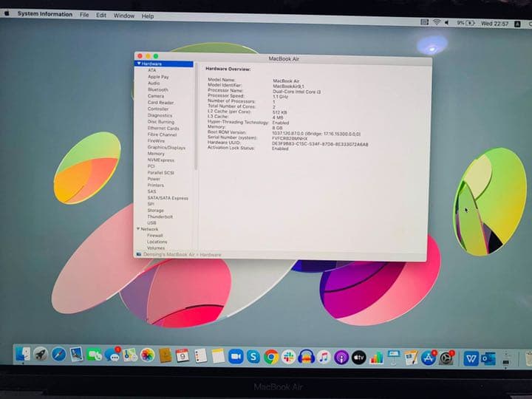Image resolution: width=532 pixels, height=399 pixels.
Task: Open Numbers from the Dock
Action: pyautogui.click(x=376, y=358)
